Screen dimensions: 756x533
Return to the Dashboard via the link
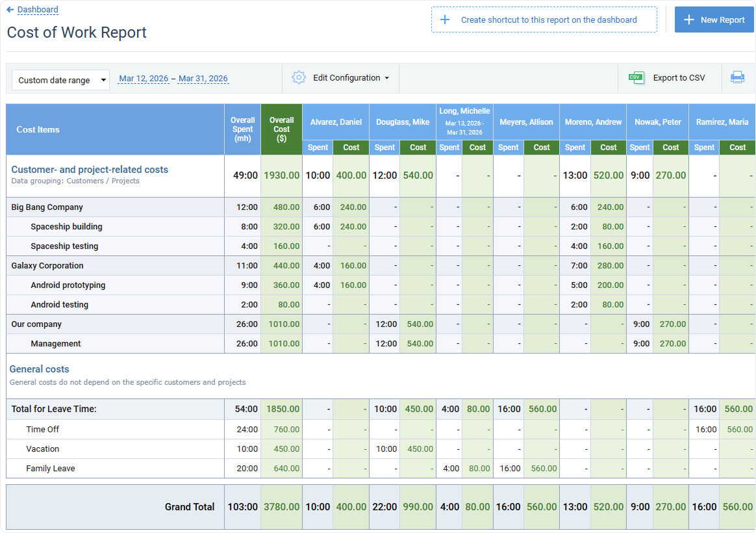click(36, 9)
